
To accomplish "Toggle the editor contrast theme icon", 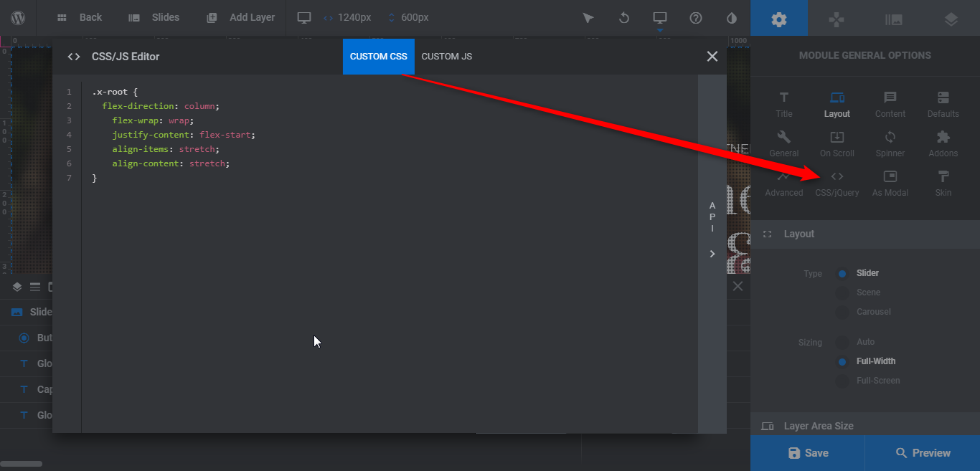I will [x=732, y=18].
